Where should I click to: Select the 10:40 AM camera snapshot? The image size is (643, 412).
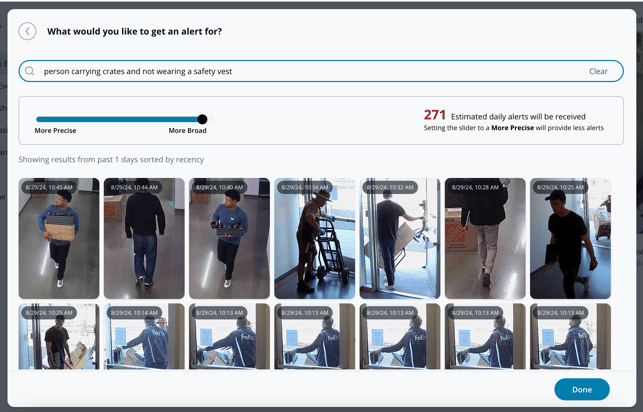pyautogui.click(x=229, y=238)
